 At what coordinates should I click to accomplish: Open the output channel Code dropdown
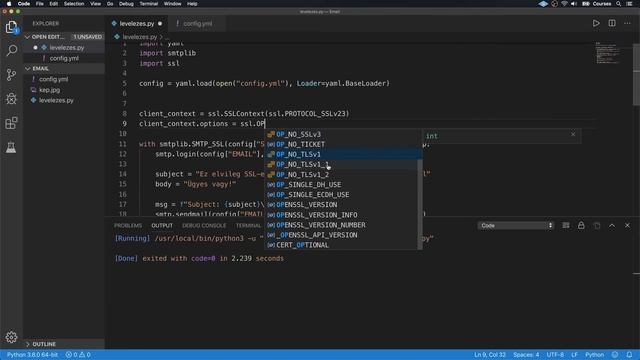tap(516, 225)
